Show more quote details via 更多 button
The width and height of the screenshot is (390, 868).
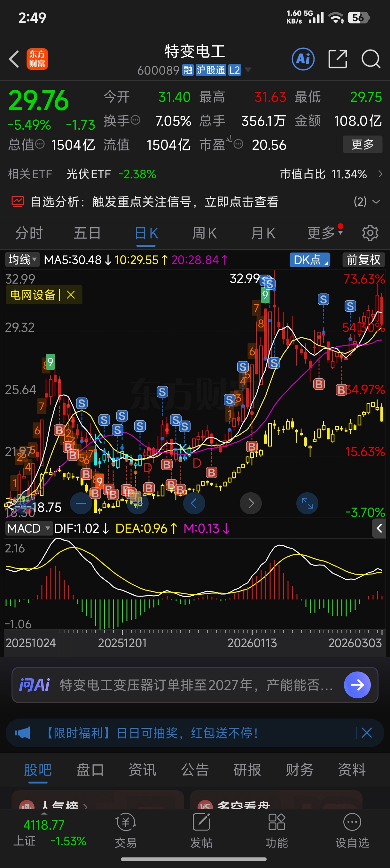(363, 145)
